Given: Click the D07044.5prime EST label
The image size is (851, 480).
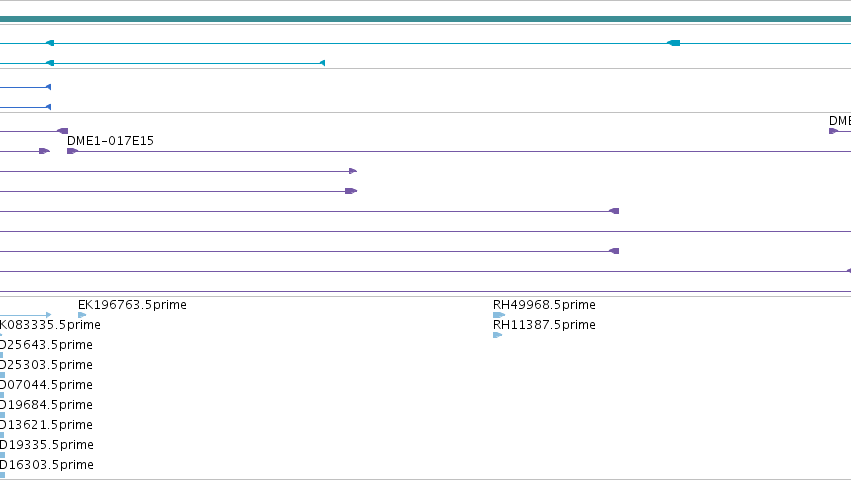Looking at the screenshot, I should (x=46, y=385).
